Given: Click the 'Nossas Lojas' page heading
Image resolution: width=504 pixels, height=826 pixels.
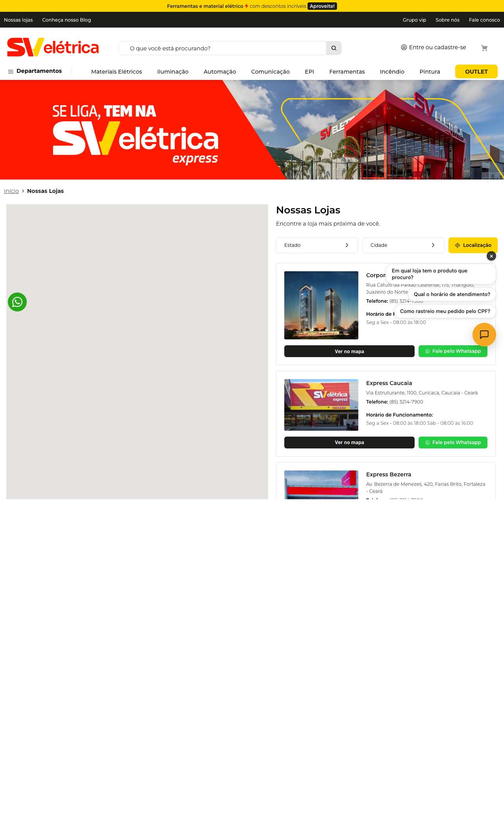Looking at the screenshot, I should 308,210.
